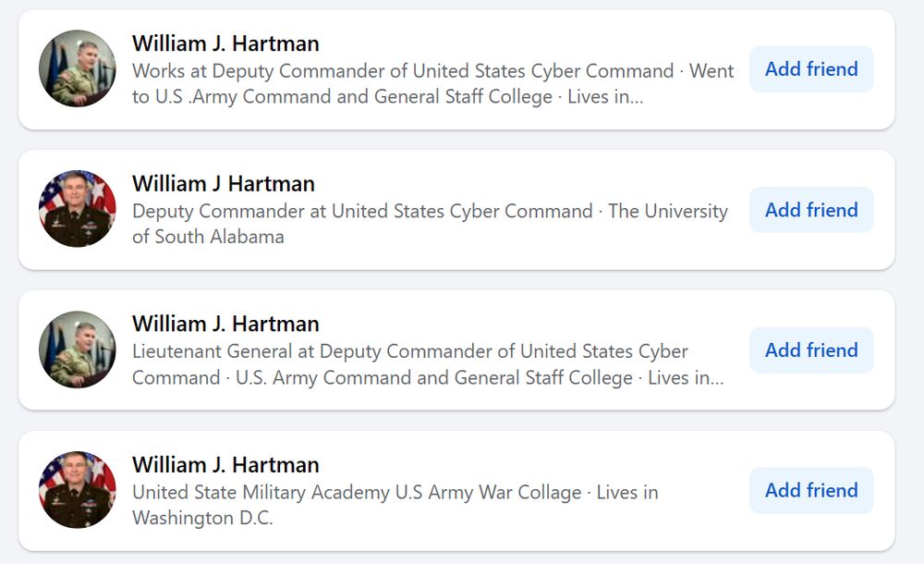Open William J. Hartman name above 'United State Military Academy'

pyautogui.click(x=225, y=465)
